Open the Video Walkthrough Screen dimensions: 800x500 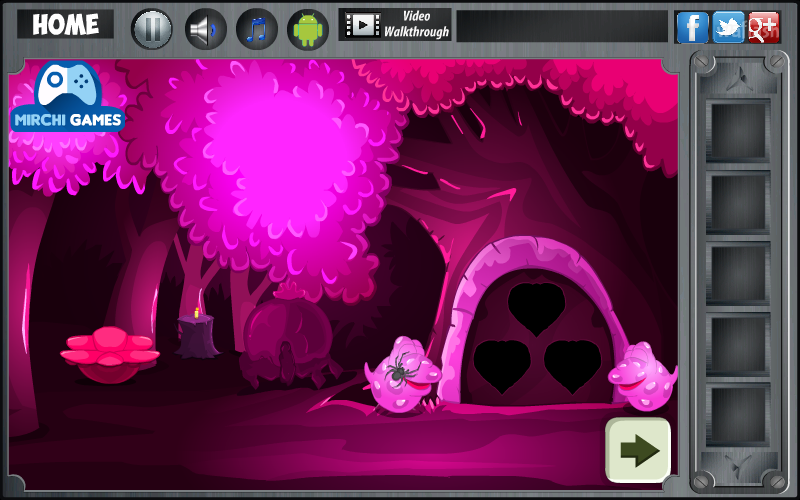(x=395, y=24)
